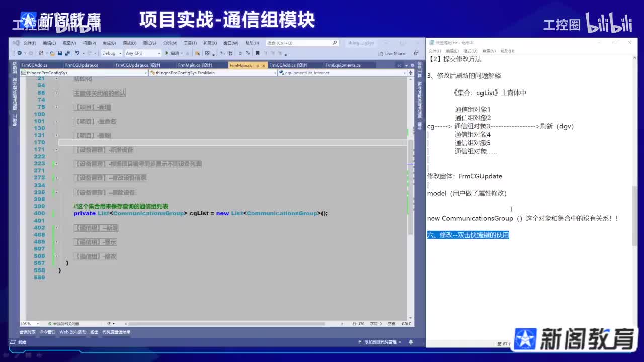Click the no issues found indicator
644x362 pixels.
click(63, 324)
